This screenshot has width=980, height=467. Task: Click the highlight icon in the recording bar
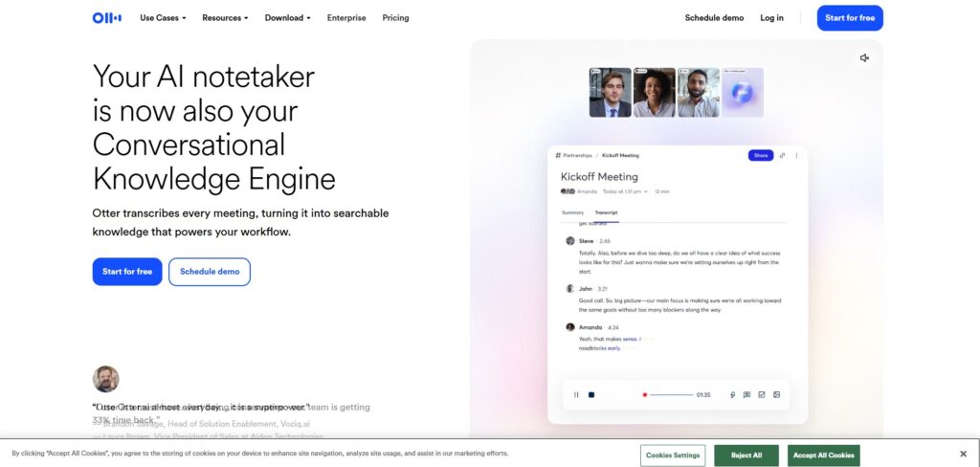[732, 394]
